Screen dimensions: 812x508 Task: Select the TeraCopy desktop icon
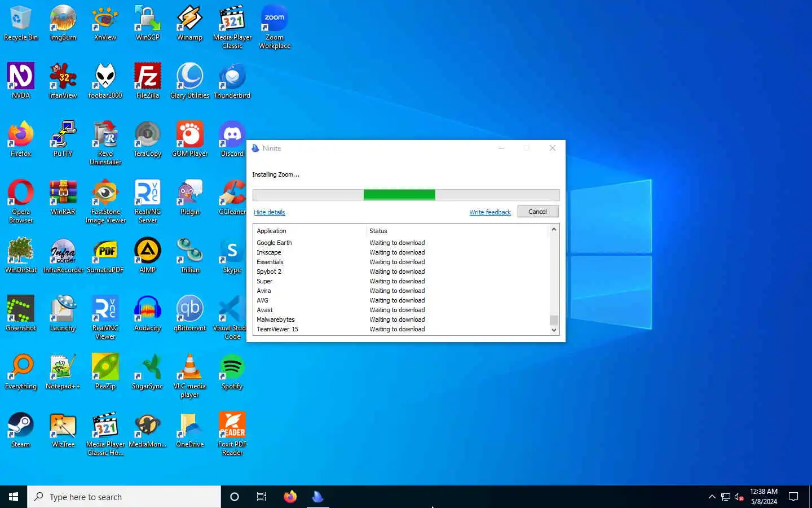pos(147,139)
